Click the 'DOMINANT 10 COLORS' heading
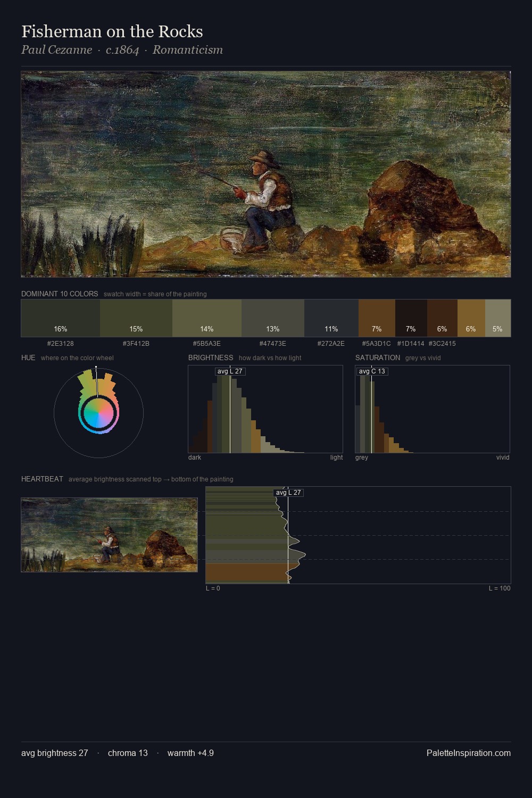 click(x=60, y=294)
